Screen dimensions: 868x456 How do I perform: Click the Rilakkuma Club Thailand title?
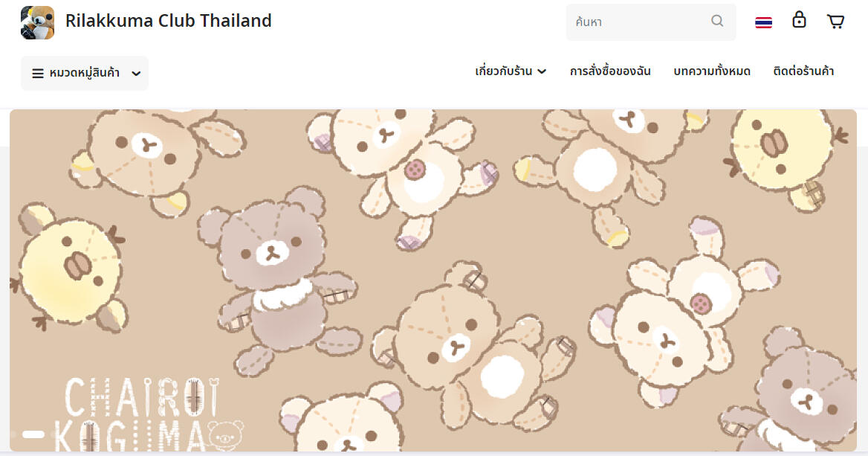[x=168, y=21]
